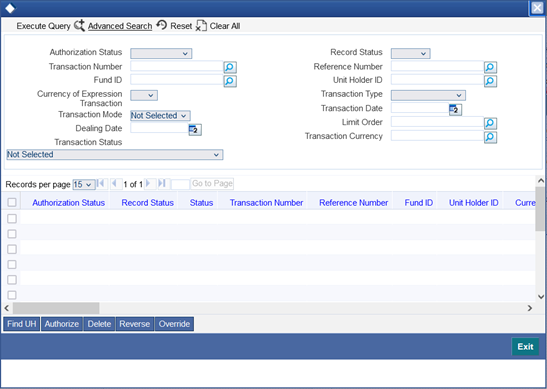Click the Reverse button

135,324
